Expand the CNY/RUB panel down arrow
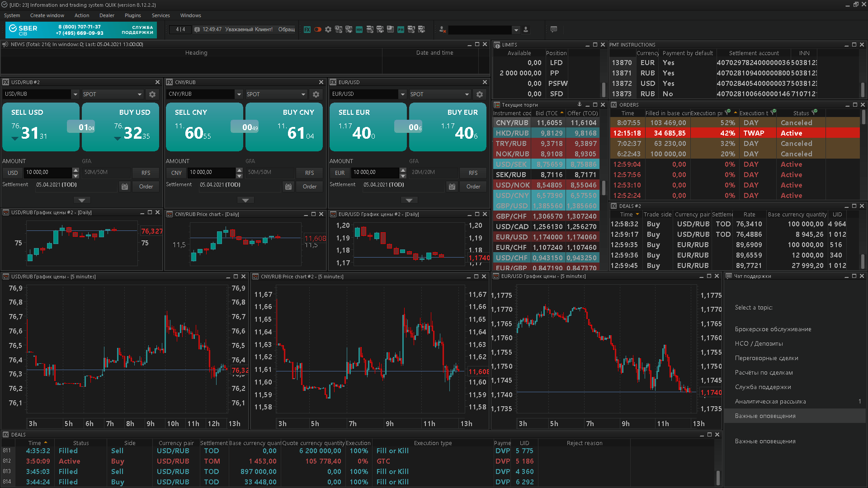The height and width of the screenshot is (488, 868). click(245, 200)
